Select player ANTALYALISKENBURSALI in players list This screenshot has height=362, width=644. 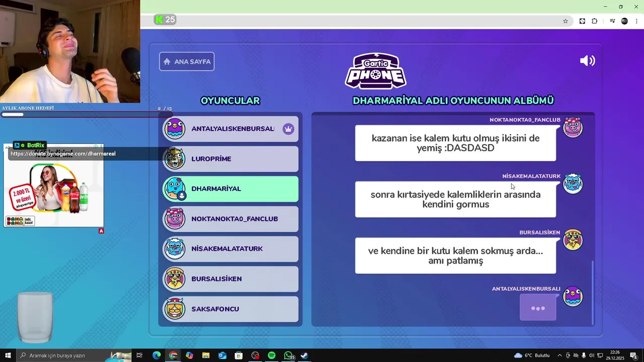[x=230, y=129]
